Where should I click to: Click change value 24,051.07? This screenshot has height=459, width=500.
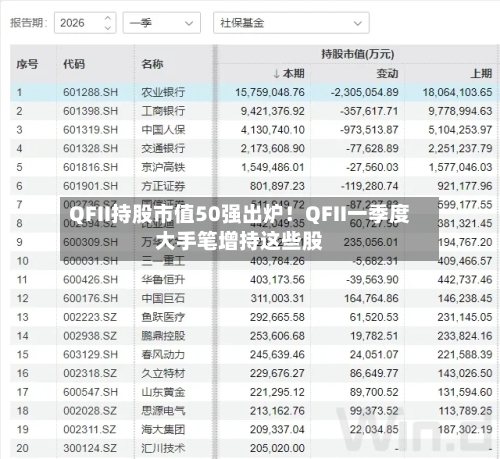coord(374,354)
